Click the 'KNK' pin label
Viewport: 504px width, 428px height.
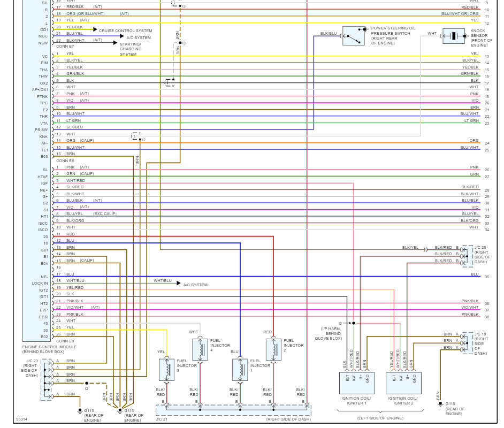pyautogui.click(x=43, y=136)
